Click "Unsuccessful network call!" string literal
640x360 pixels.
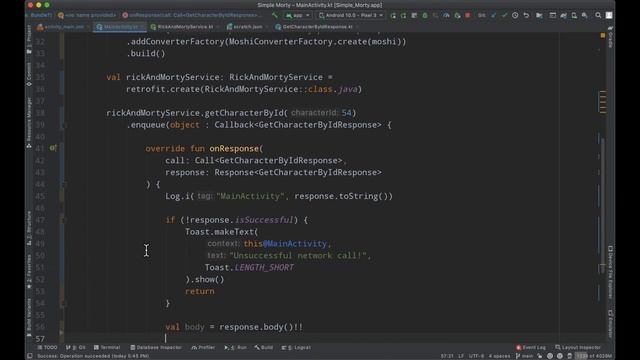(x=298, y=256)
